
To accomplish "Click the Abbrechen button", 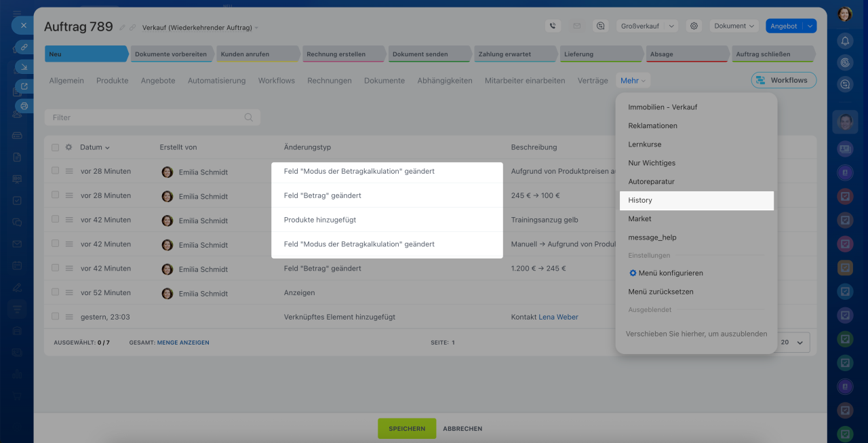I will point(462,429).
